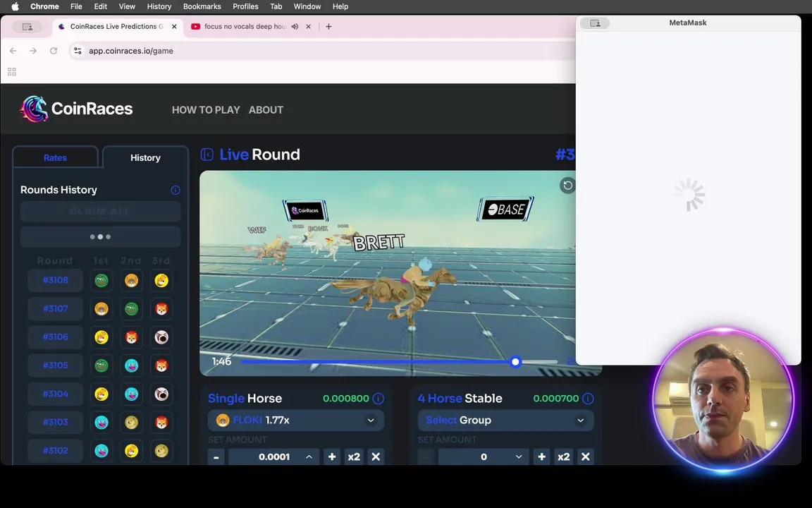
Task: Click the CLAIM ALL button
Action: (101, 212)
